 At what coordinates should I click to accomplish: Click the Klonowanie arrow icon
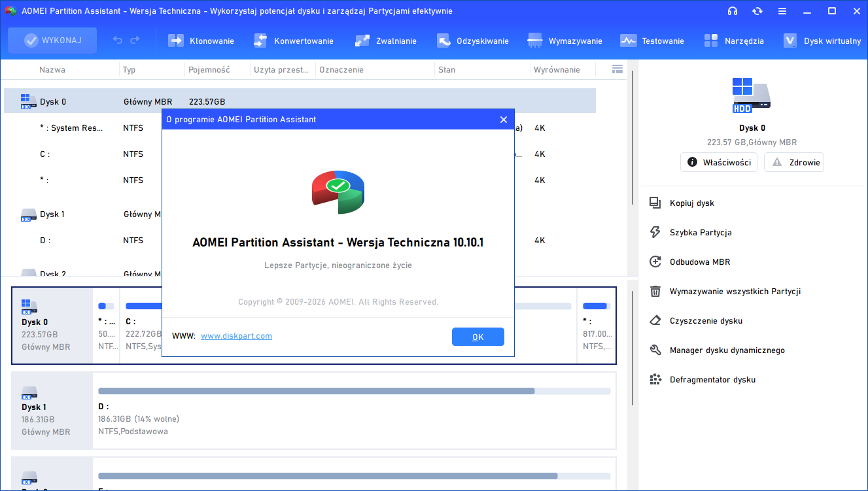click(177, 41)
